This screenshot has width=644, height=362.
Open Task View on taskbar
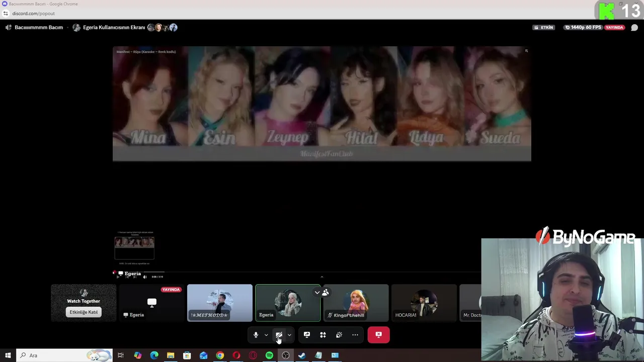tap(121, 355)
